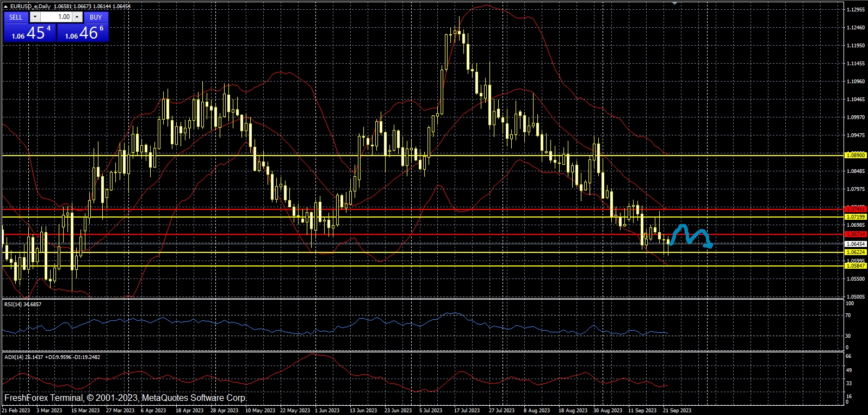
Task: Click the SELL button
Action: pos(16,17)
